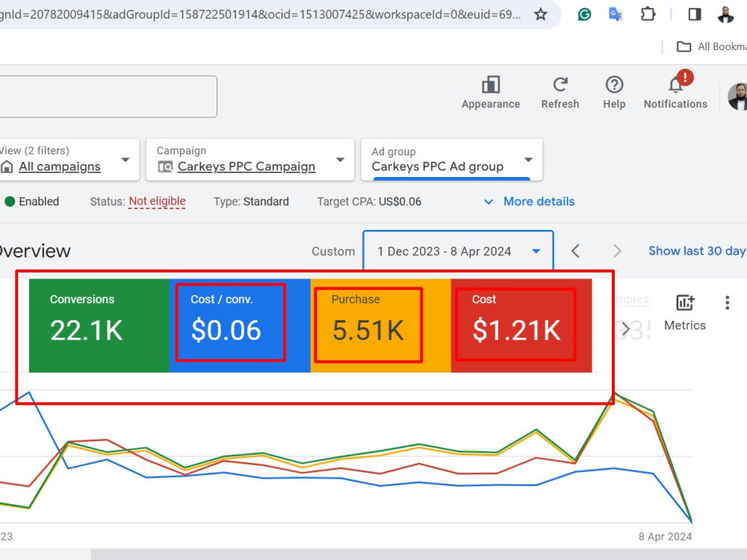The image size is (747, 560).
Task: Show the next scorecard metrics arrow
Action: point(625,329)
